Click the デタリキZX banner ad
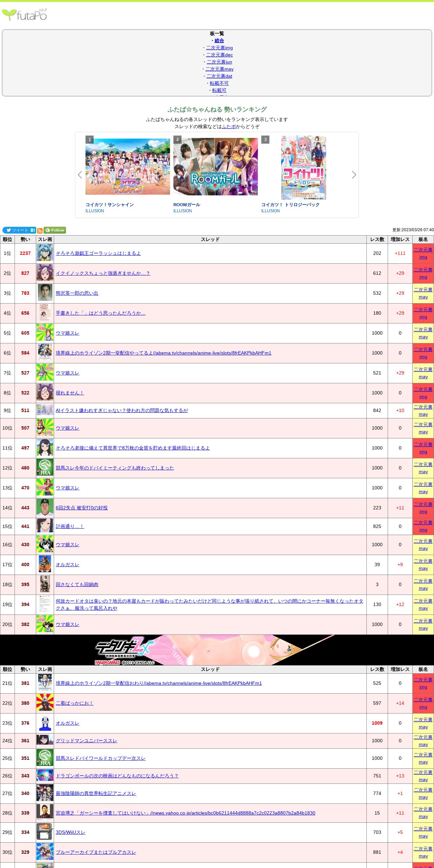The width and height of the screenshot is (434, 868). coord(217,650)
